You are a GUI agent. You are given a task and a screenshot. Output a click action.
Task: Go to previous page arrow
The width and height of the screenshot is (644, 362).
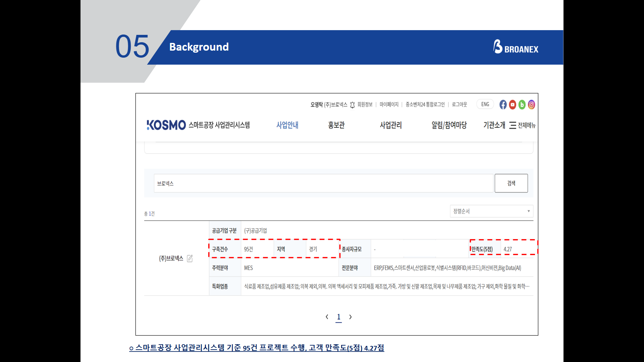pyautogui.click(x=327, y=317)
